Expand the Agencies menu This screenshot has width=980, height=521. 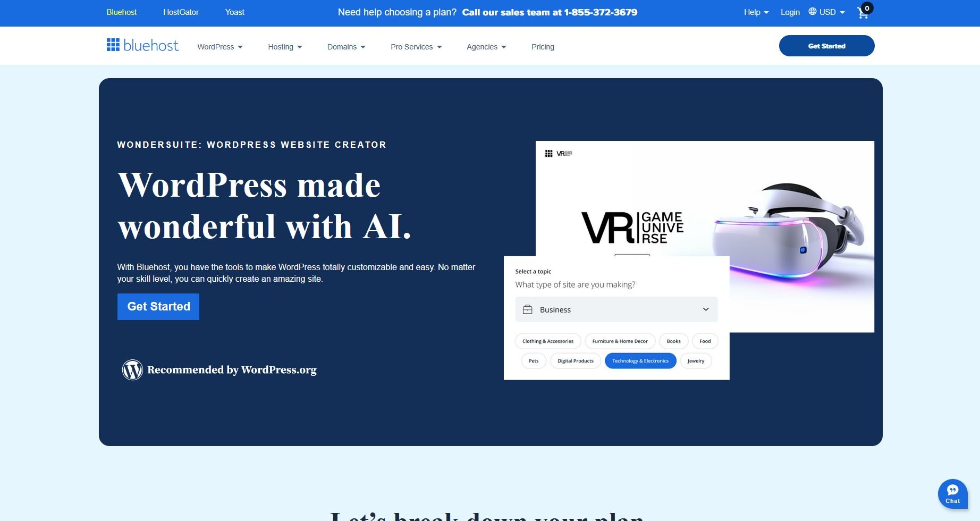coord(486,47)
